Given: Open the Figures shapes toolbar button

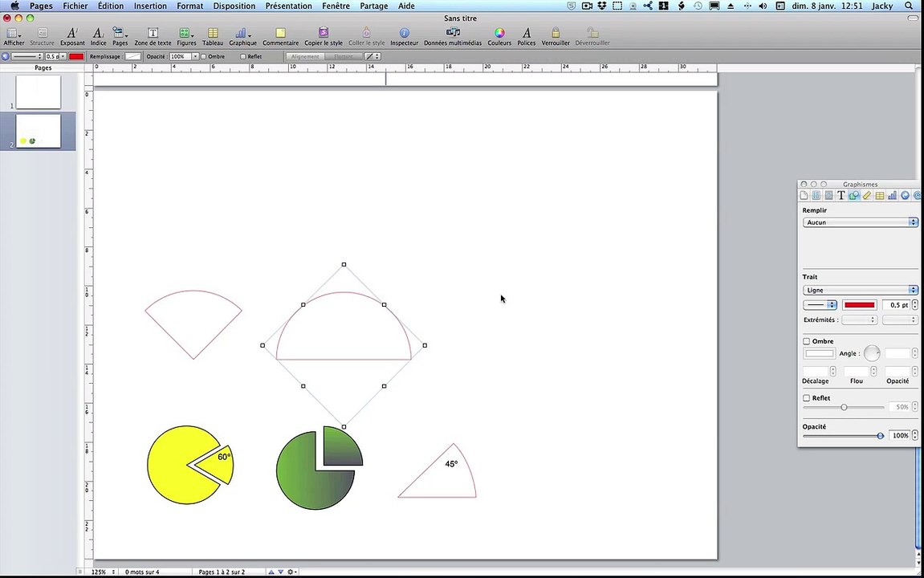Looking at the screenshot, I should click(x=186, y=36).
